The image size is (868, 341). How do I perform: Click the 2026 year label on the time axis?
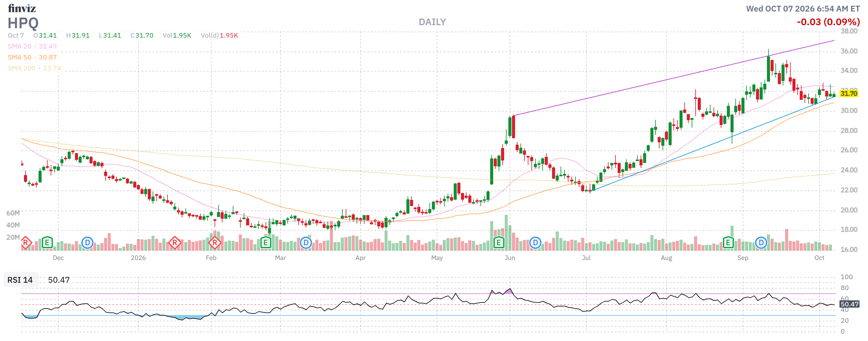coord(138,258)
